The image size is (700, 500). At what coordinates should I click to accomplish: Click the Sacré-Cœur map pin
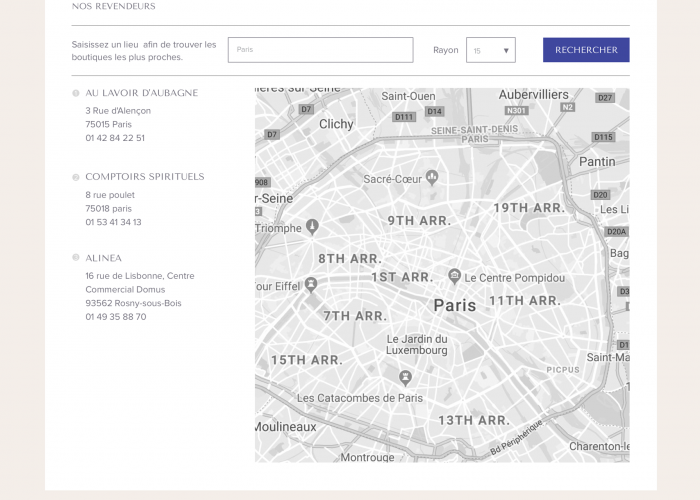[432, 177]
